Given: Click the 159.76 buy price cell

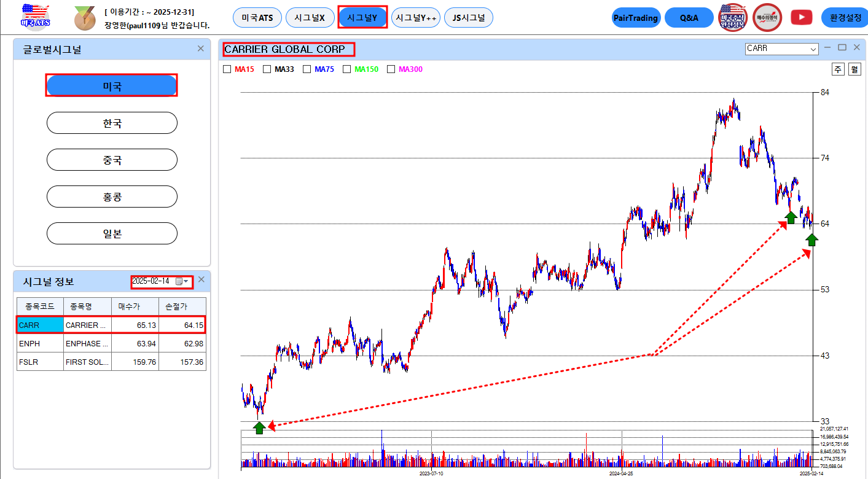Looking at the screenshot, I should point(135,362).
